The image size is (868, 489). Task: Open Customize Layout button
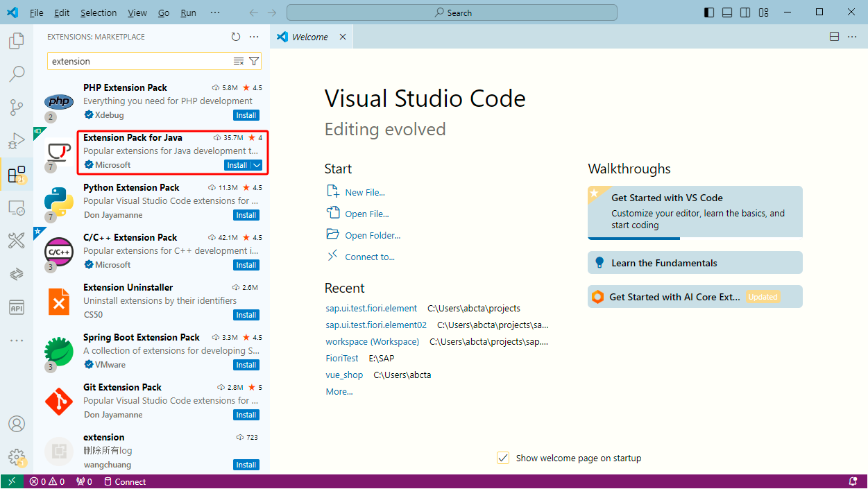763,12
